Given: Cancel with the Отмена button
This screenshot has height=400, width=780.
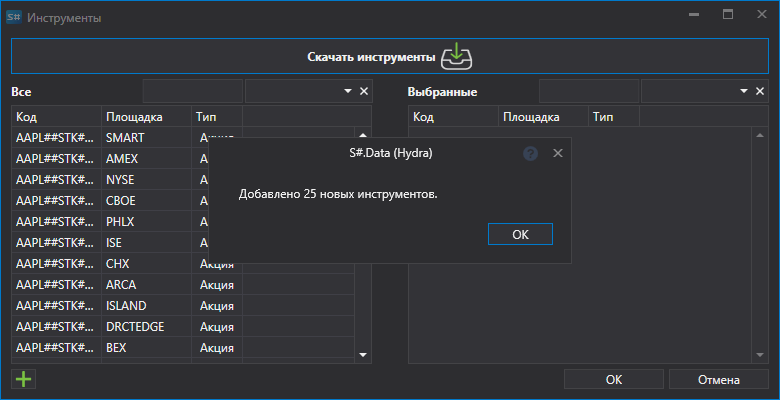Looking at the screenshot, I should pos(718,380).
